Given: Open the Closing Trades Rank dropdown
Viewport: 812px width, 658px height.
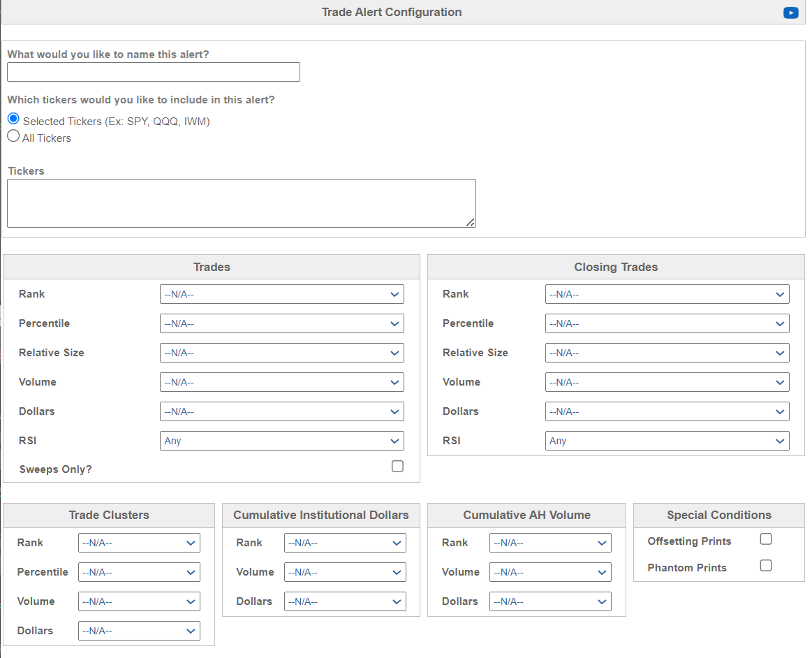Looking at the screenshot, I should point(667,294).
